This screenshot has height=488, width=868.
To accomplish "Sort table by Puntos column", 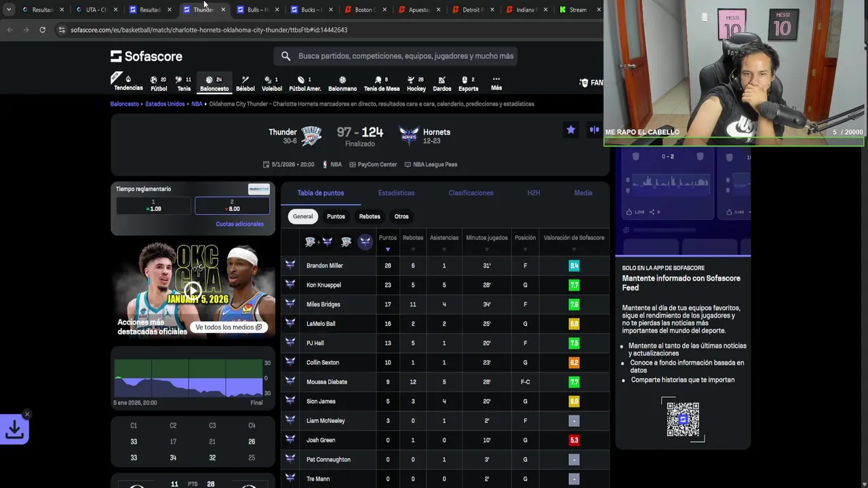I will coord(388,242).
